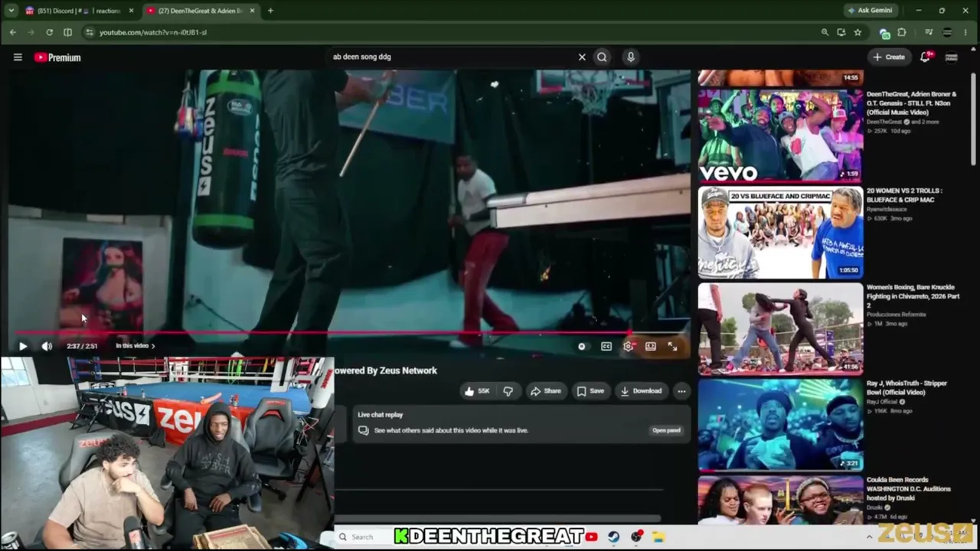Viewport: 980px width, 551px height.
Task: Go back in browser history
Action: coord(12,32)
